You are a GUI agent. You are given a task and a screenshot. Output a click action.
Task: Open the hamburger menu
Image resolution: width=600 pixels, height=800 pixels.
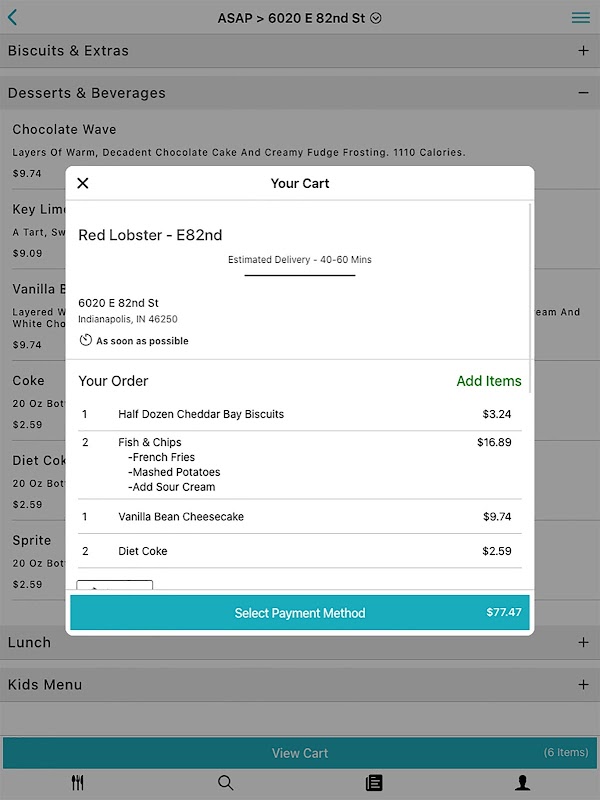580,18
